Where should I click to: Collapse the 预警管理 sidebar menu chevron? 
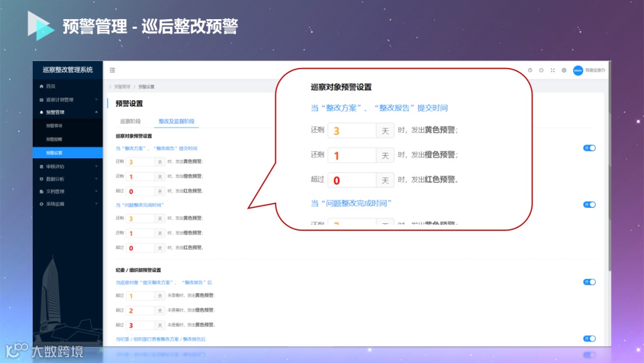pyautogui.click(x=97, y=112)
